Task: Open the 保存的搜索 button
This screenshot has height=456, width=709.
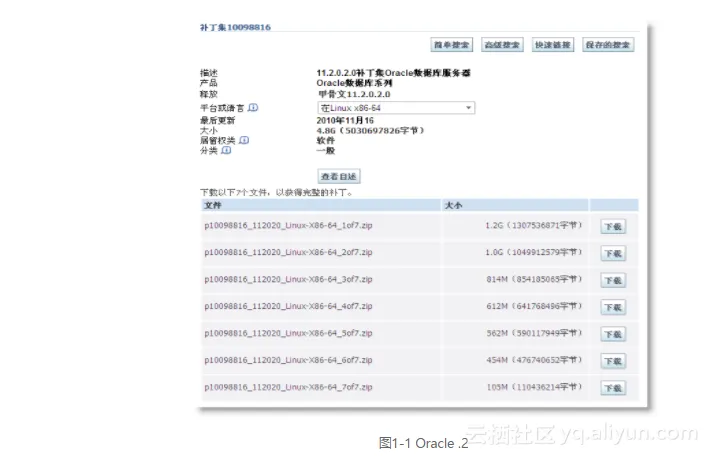Action: click(608, 45)
